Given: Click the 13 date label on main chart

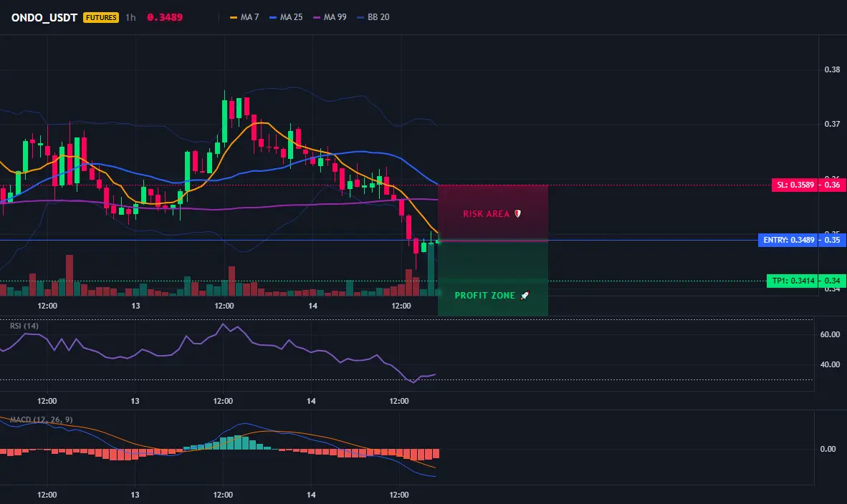Looking at the screenshot, I should (x=135, y=306).
